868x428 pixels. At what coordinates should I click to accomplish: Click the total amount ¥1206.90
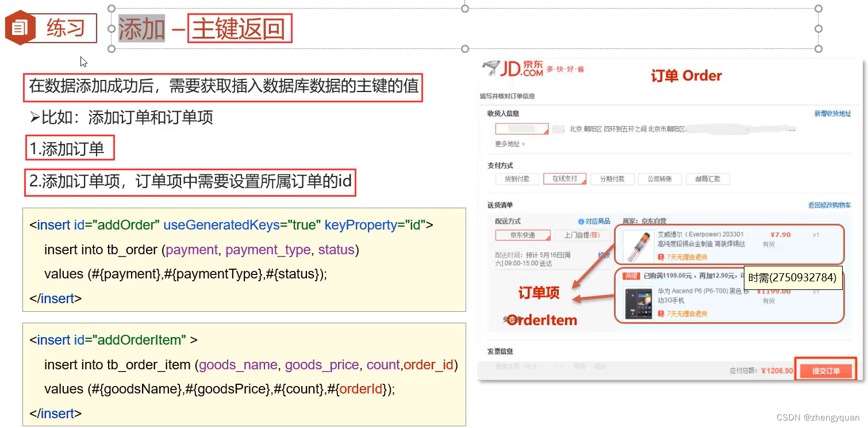[777, 371]
